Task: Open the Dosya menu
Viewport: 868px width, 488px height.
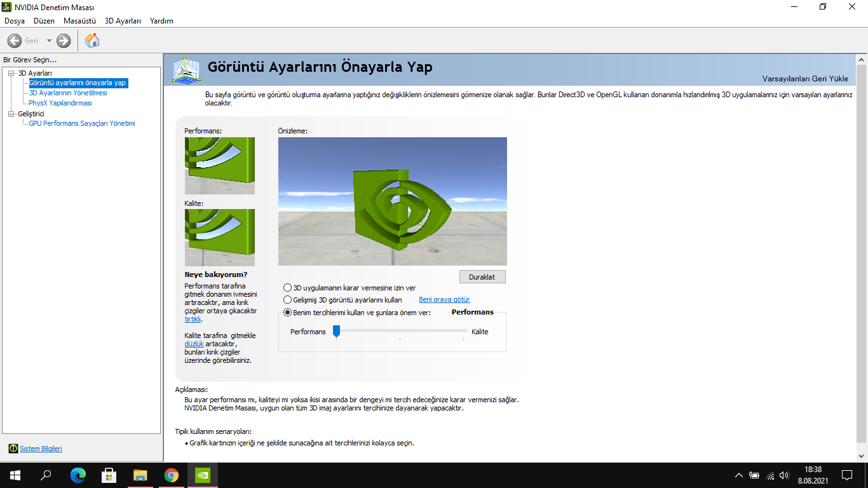Action: [x=15, y=21]
